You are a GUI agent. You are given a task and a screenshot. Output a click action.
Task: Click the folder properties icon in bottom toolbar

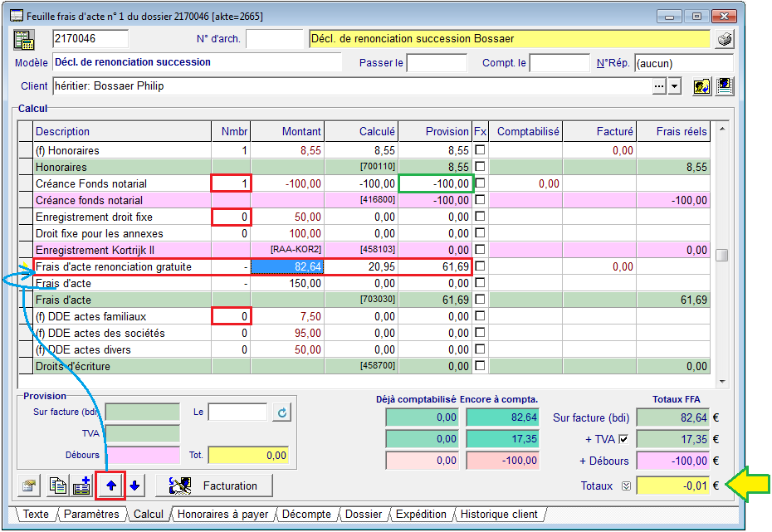click(29, 486)
